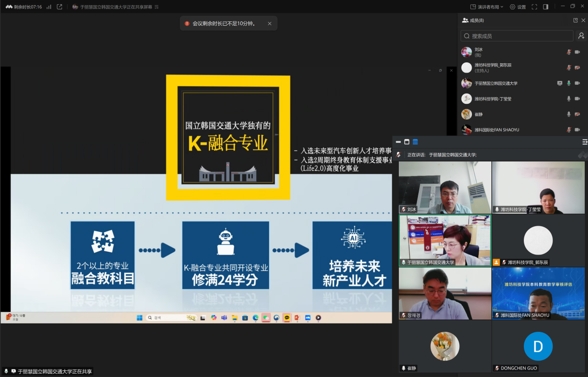Select 崔静 in the member list
This screenshot has width=588, height=377.
pyautogui.click(x=479, y=114)
